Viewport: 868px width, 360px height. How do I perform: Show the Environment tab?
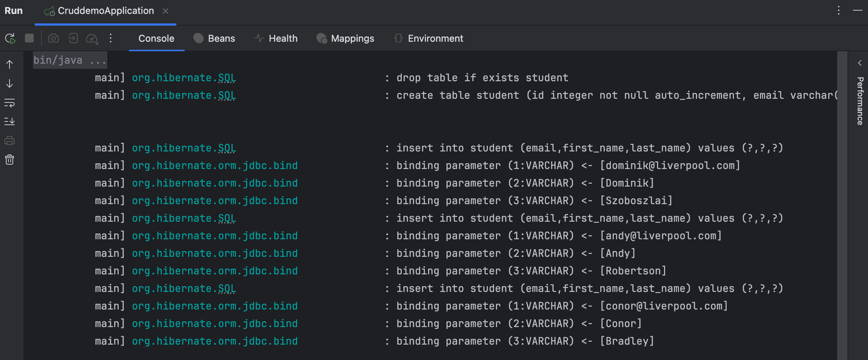click(x=429, y=38)
